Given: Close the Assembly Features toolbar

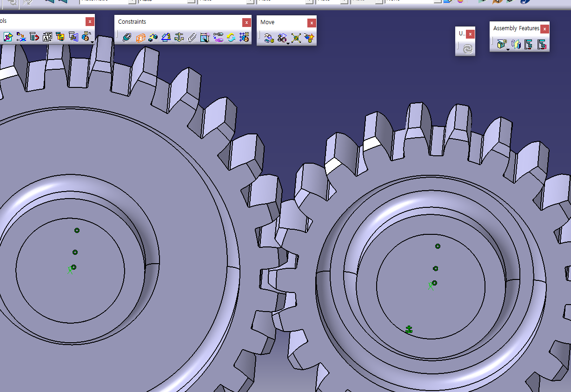Looking at the screenshot, I should pos(544,29).
